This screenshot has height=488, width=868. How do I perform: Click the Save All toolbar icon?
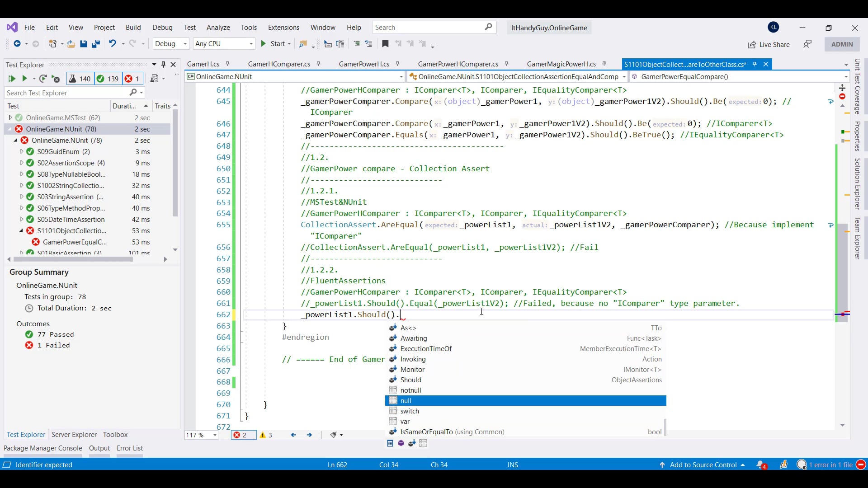tap(95, 44)
